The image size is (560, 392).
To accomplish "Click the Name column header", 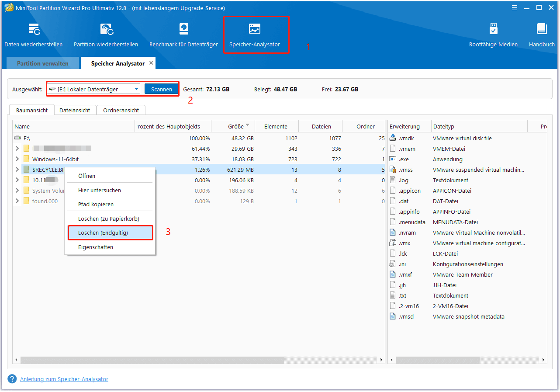I will [x=73, y=126].
